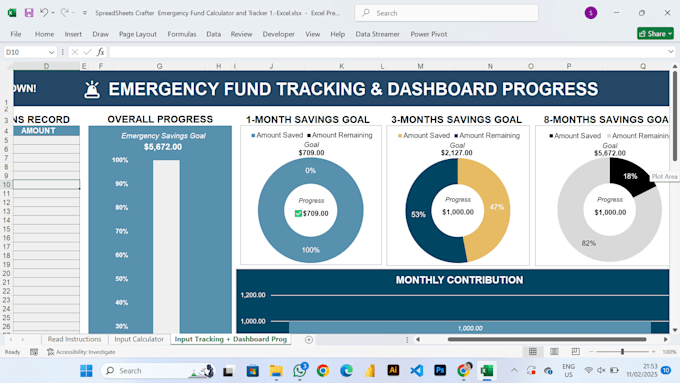Image resolution: width=680 pixels, height=383 pixels.
Task: Open Google Chrome from the taskbar
Action: (x=323, y=370)
